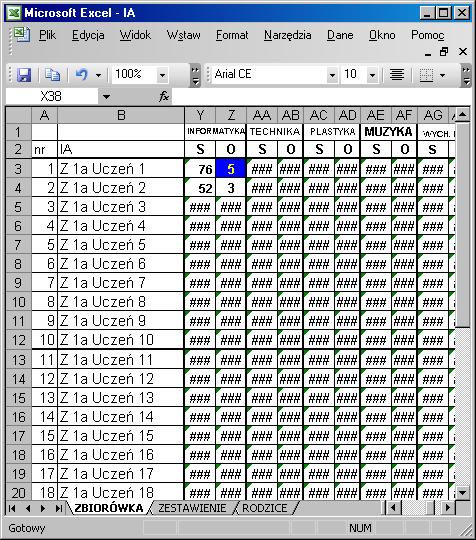This screenshot has height=540, width=476.
Task: Select cell 'Z 1a Uczeń 7'
Action: coord(121,283)
